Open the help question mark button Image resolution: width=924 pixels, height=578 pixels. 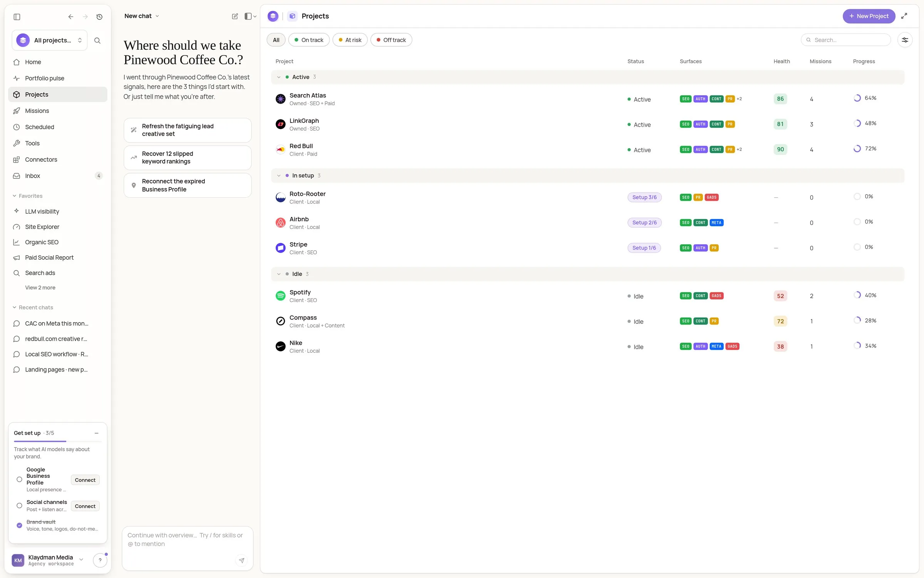(x=100, y=560)
